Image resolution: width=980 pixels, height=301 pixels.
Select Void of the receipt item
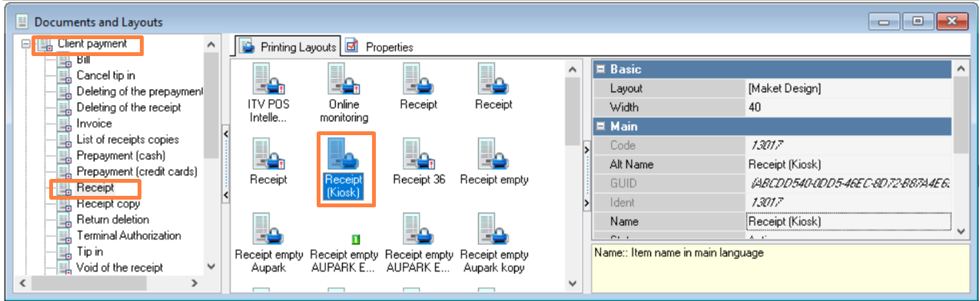point(120,268)
